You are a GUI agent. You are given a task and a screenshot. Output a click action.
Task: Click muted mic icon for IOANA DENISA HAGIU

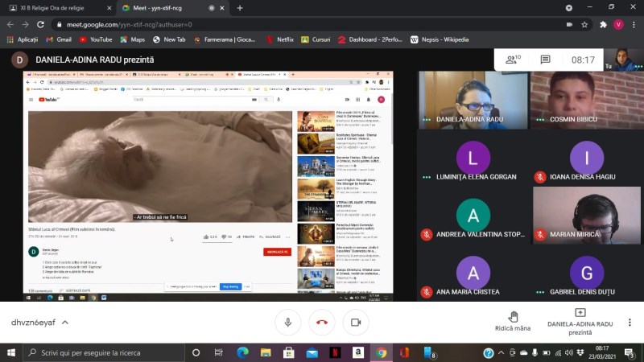(x=540, y=177)
